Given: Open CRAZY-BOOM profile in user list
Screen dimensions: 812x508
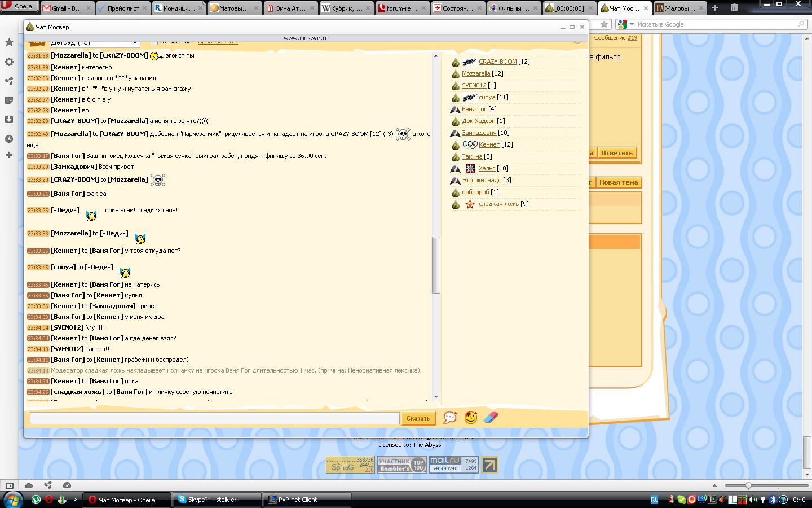Looking at the screenshot, I should tap(497, 62).
